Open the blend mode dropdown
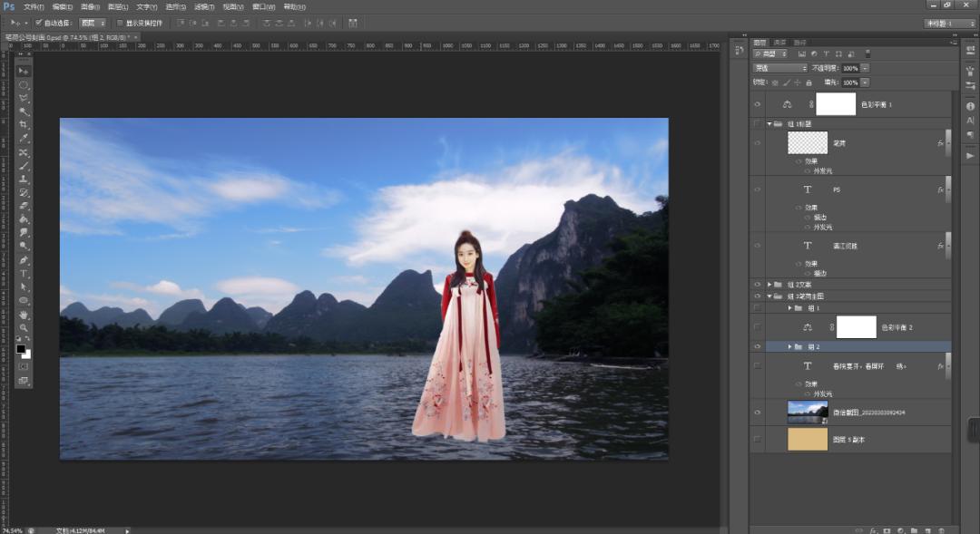 779,68
